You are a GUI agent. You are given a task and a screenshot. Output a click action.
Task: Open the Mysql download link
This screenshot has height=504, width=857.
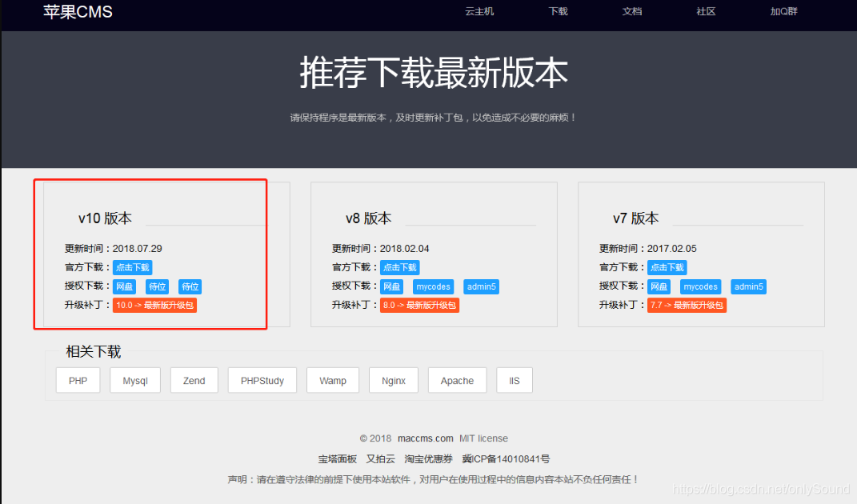click(x=134, y=380)
